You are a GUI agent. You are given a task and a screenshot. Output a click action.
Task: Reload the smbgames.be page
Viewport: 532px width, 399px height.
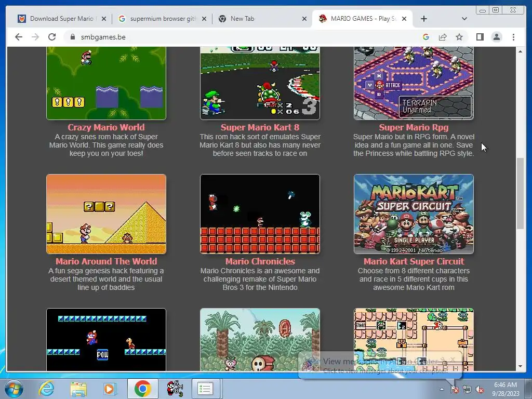(x=52, y=37)
